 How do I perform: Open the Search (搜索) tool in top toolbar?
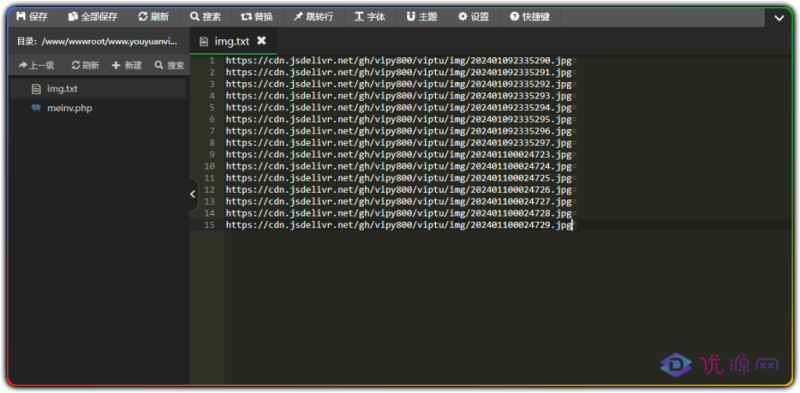[x=206, y=17]
